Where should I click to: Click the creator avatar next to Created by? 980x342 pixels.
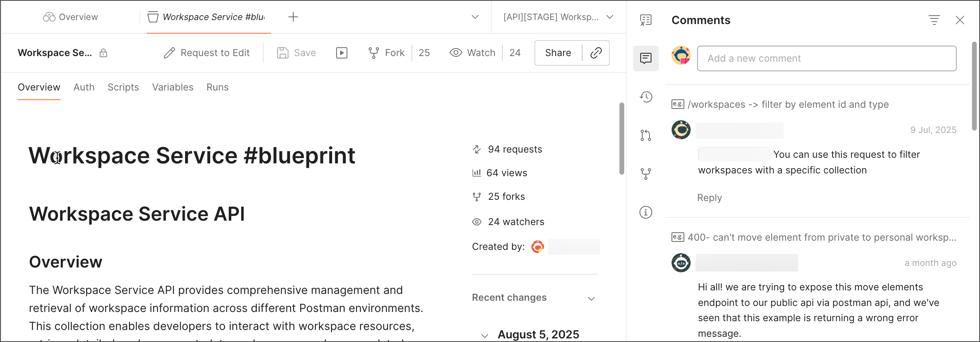(538, 247)
